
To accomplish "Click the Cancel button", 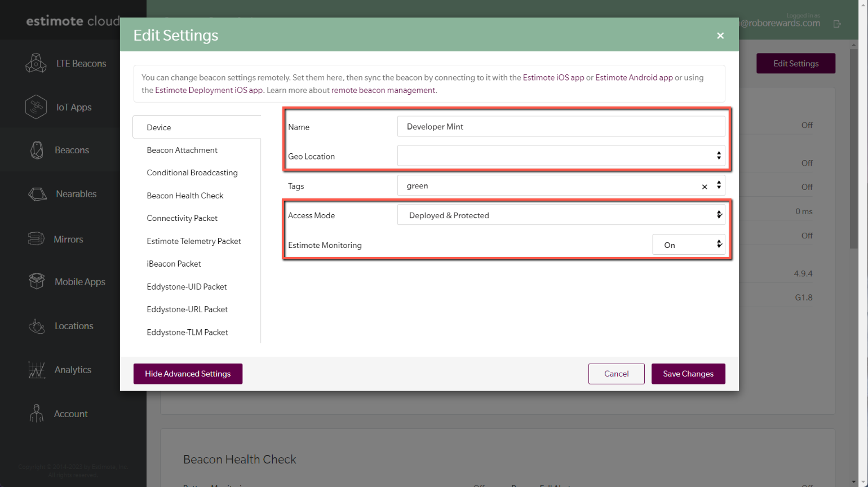I will (616, 374).
